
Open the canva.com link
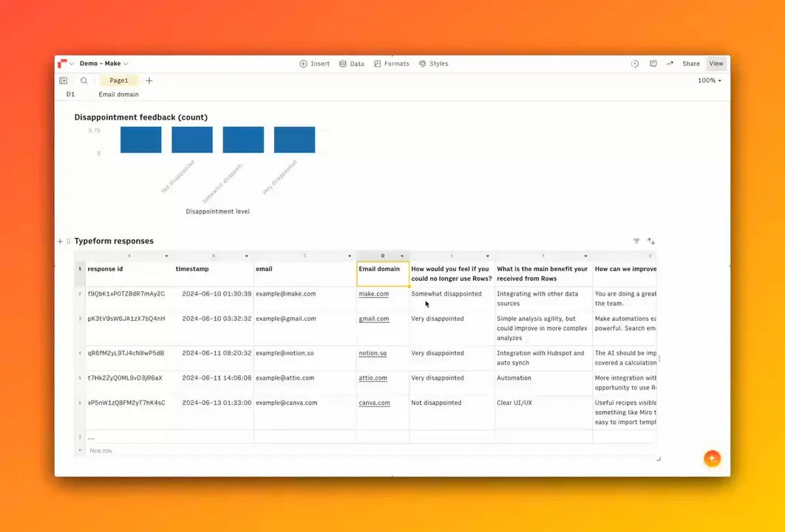coord(375,403)
